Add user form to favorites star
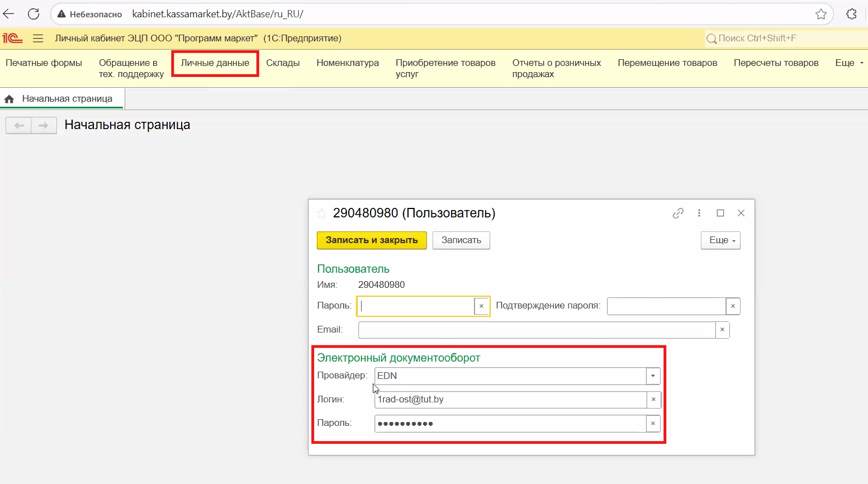Viewport: 868px width, 484px height. (x=321, y=213)
